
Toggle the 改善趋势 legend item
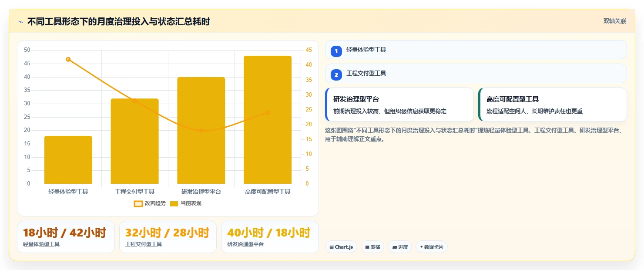click(x=150, y=203)
